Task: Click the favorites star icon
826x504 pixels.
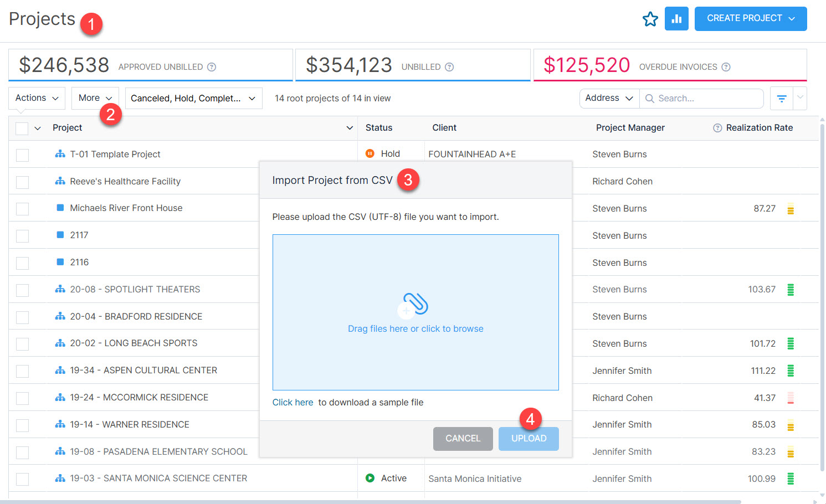Action: pos(650,18)
